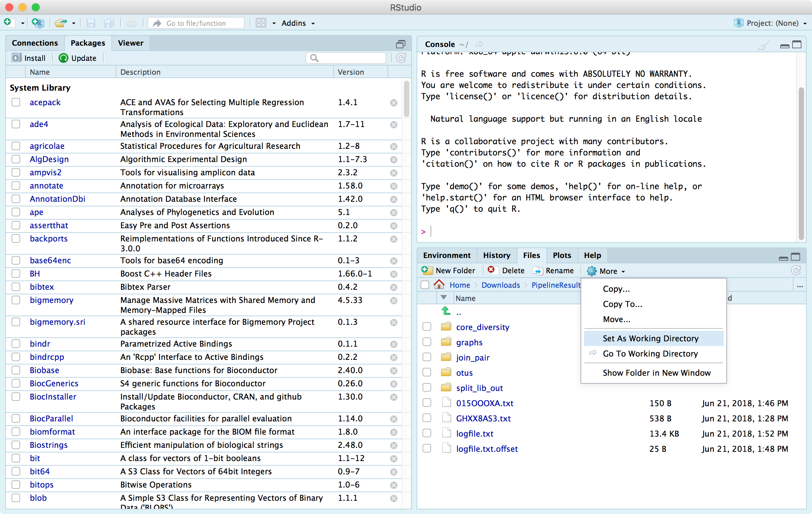Open the logfile.txt.offset file link
The height and width of the screenshot is (514, 812).
coord(487,449)
